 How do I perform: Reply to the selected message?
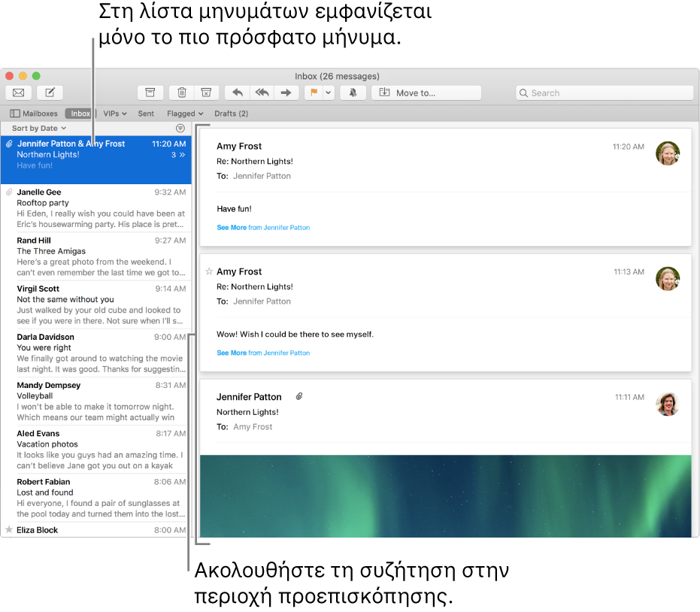point(238,92)
